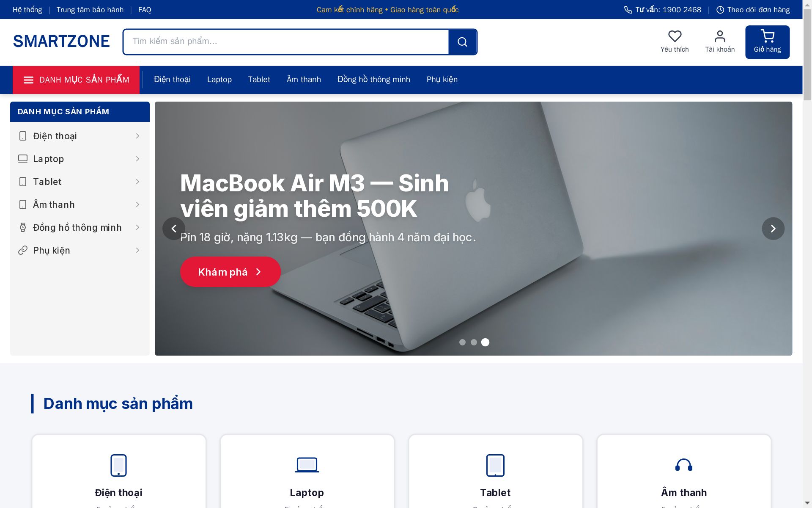Viewport: 812px width, 508px height.
Task: Open Điện thoại in the nav bar
Action: pyautogui.click(x=172, y=80)
